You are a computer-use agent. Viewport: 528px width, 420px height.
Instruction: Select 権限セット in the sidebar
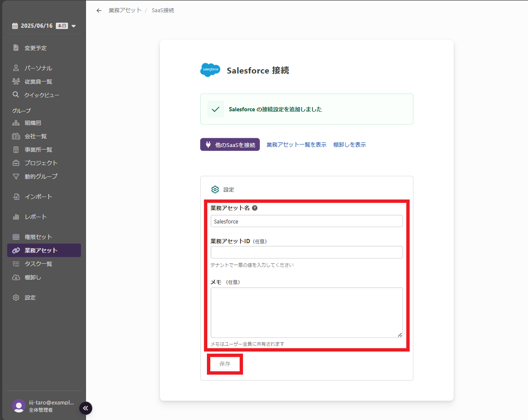[x=38, y=237]
